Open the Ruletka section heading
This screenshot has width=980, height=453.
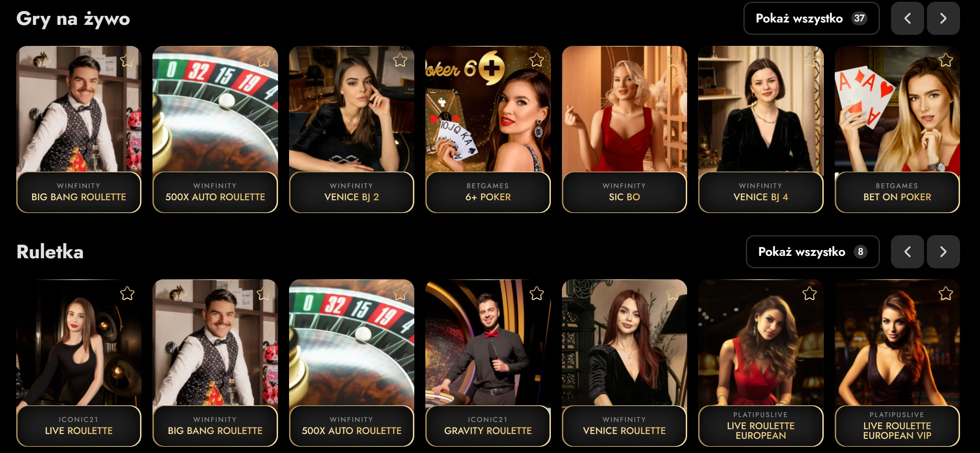tap(50, 252)
